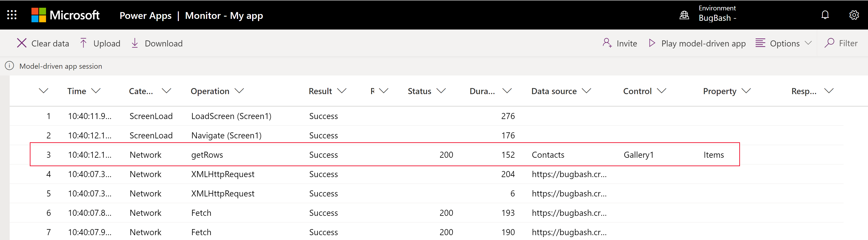Image resolution: width=868 pixels, height=240 pixels.
Task: Open the Data source column chevron
Action: pyautogui.click(x=587, y=91)
